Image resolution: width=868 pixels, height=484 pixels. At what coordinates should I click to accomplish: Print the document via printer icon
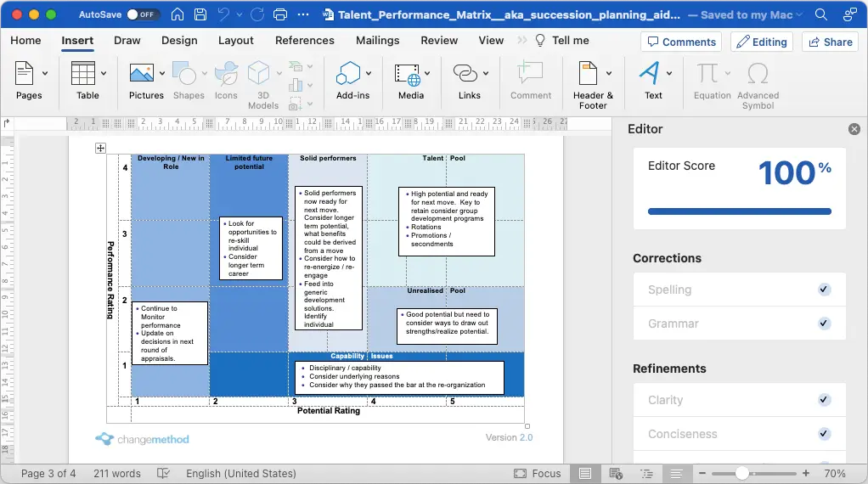(x=280, y=15)
